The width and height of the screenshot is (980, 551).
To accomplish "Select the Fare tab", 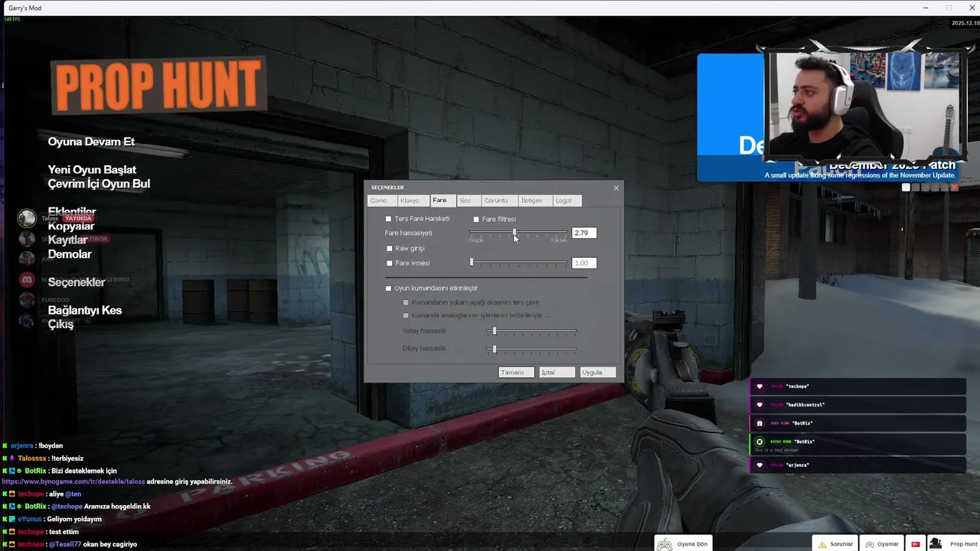I will [442, 201].
